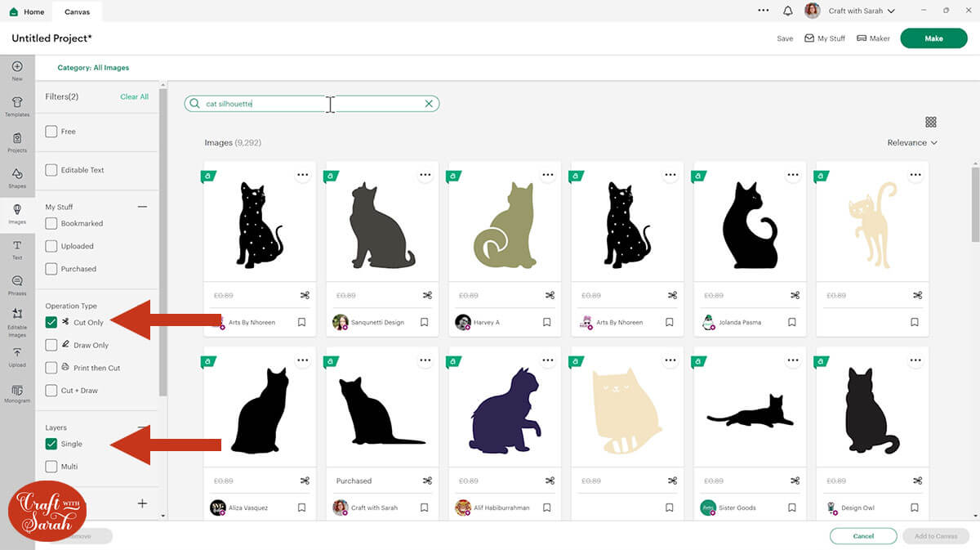980x550 pixels.
Task: Open the Relevance sort dropdown
Action: click(911, 143)
